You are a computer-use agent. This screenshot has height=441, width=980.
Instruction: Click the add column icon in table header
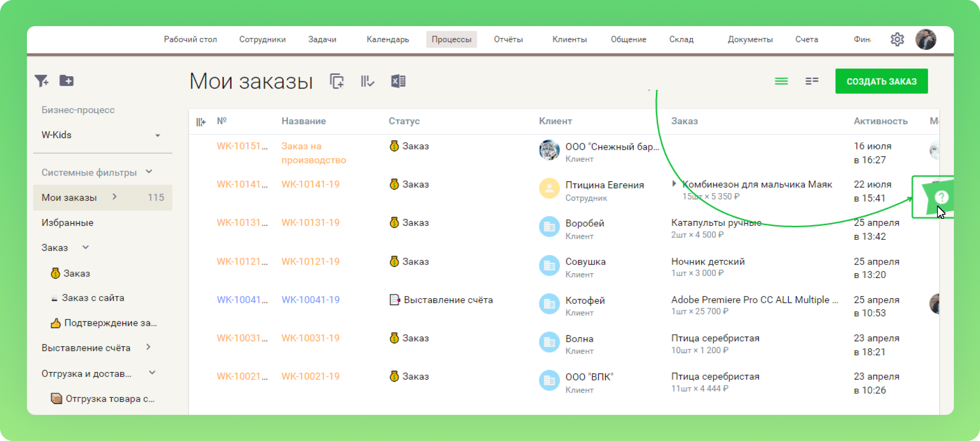click(200, 122)
